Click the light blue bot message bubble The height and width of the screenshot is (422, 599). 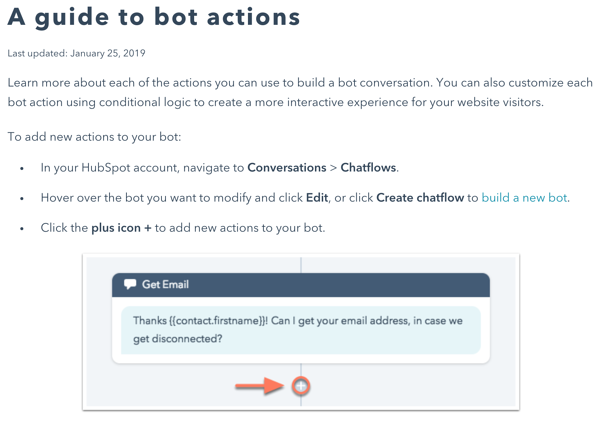pos(301,330)
